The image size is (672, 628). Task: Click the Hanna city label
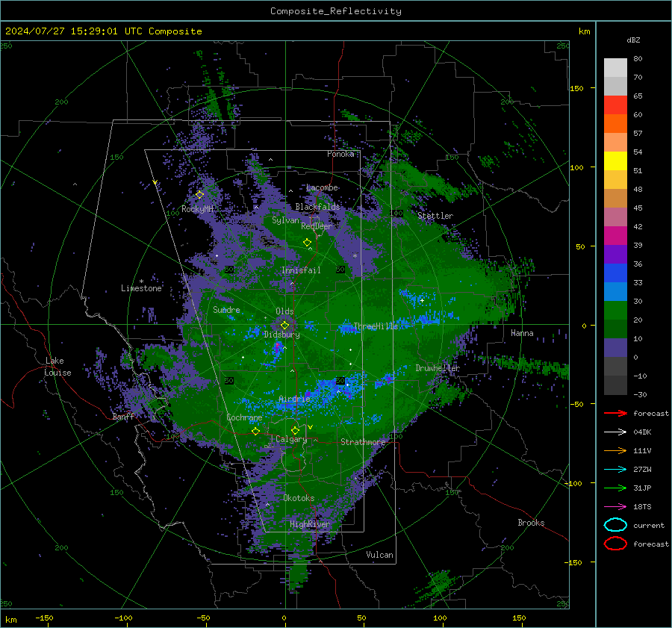[522, 333]
